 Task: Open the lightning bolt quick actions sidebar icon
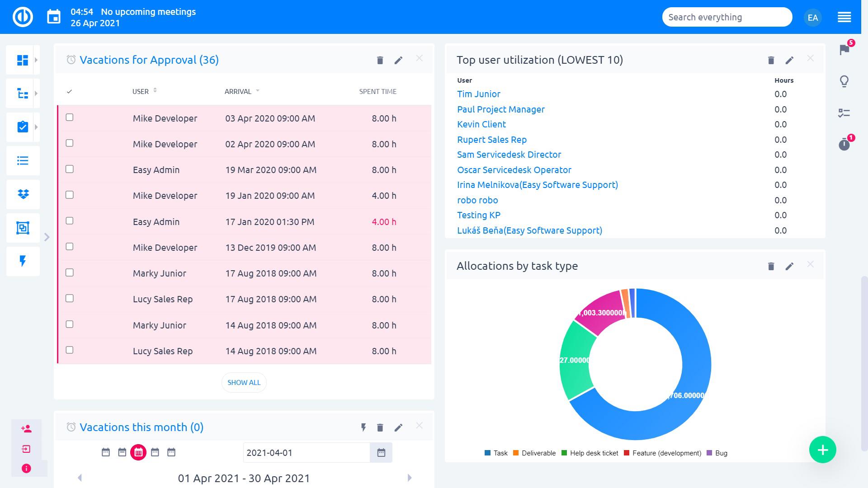click(23, 261)
